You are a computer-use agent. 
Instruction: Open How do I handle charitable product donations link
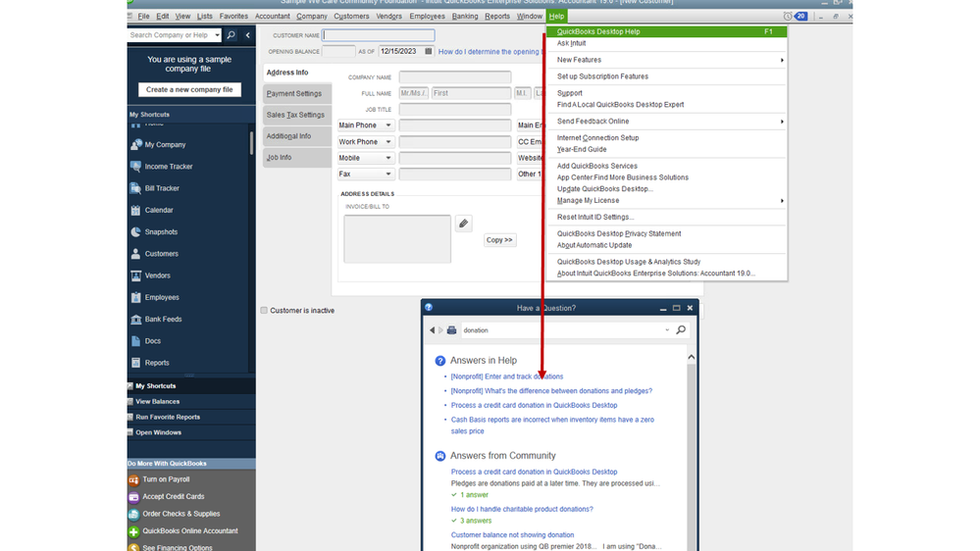[522, 509]
